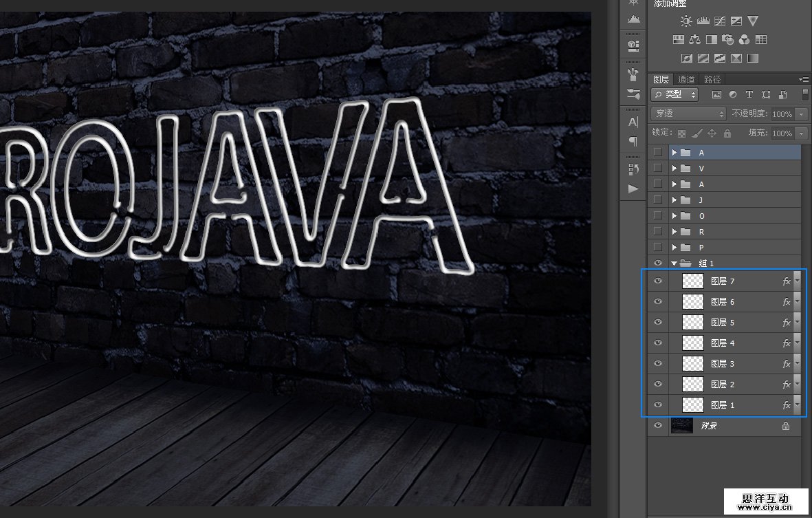812x518 pixels.
Task: Open the Character panel icon
Action: (x=633, y=122)
